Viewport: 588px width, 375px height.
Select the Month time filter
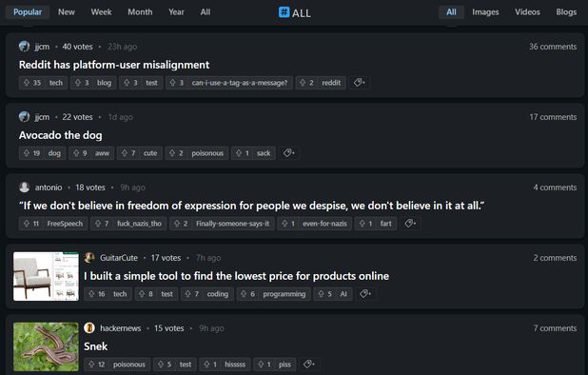140,12
